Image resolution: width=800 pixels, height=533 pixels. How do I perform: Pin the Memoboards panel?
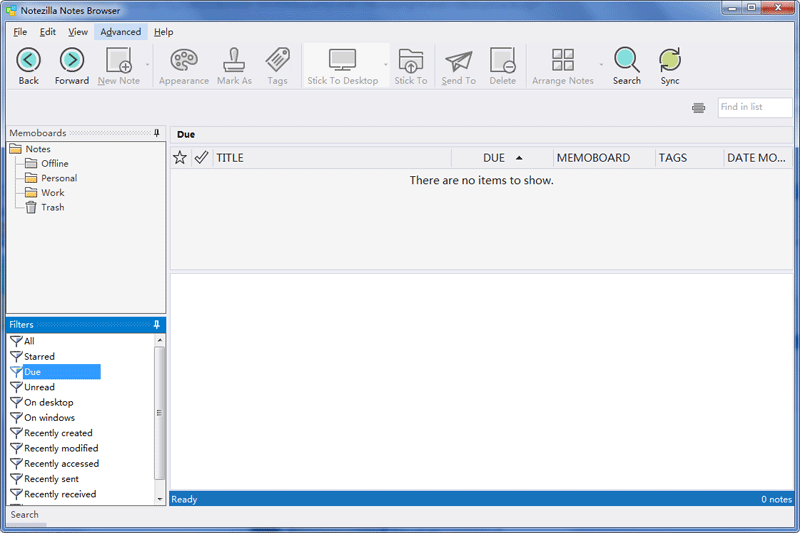157,133
